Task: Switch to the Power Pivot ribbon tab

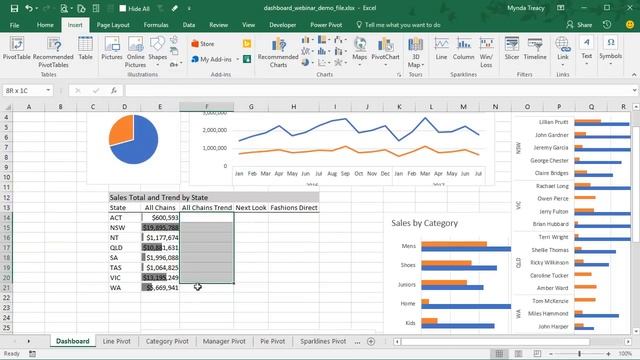Action: click(x=326, y=25)
